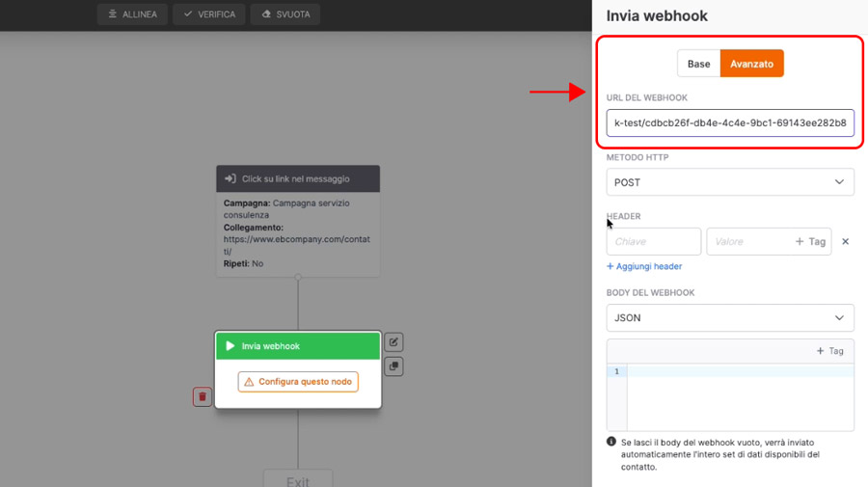
Task: Click the Configura questo nodo button
Action: (298, 382)
